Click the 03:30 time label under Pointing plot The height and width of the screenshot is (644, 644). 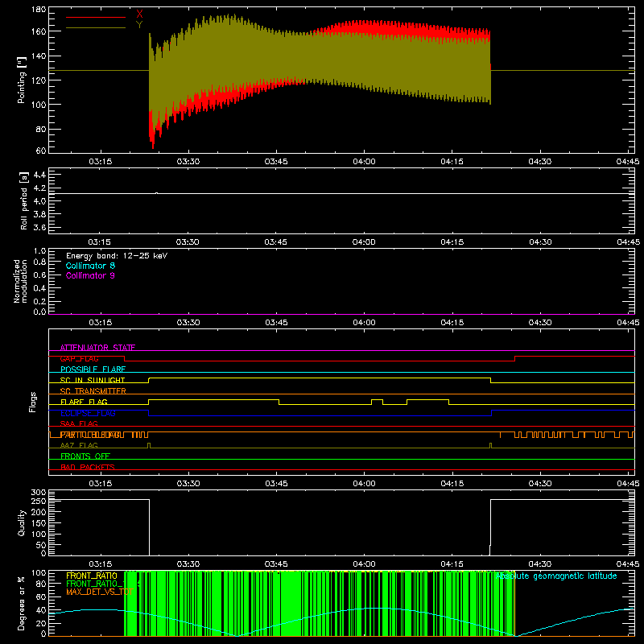[x=188, y=162]
